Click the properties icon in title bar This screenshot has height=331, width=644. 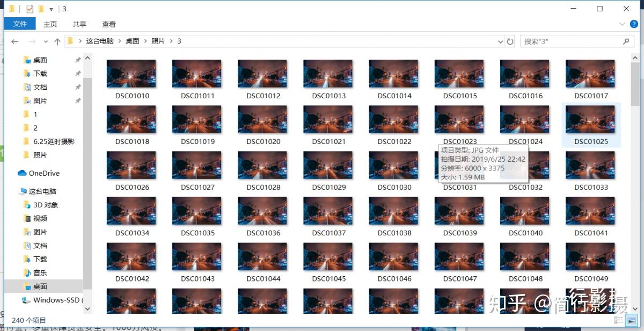tap(30, 9)
